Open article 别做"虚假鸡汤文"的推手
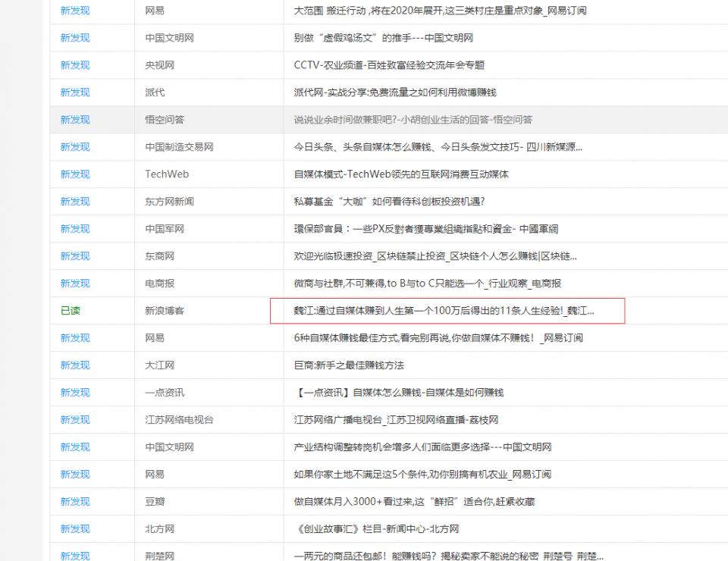The width and height of the screenshot is (728, 561). click(x=383, y=38)
